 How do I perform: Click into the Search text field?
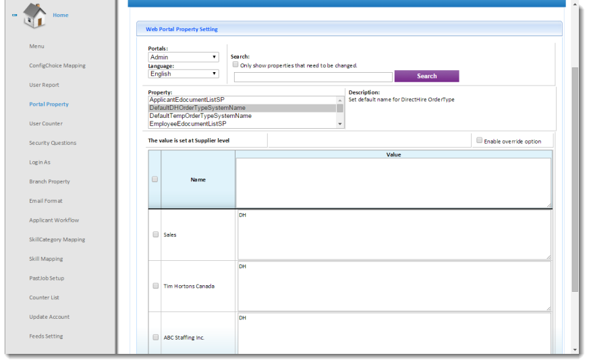pos(313,78)
